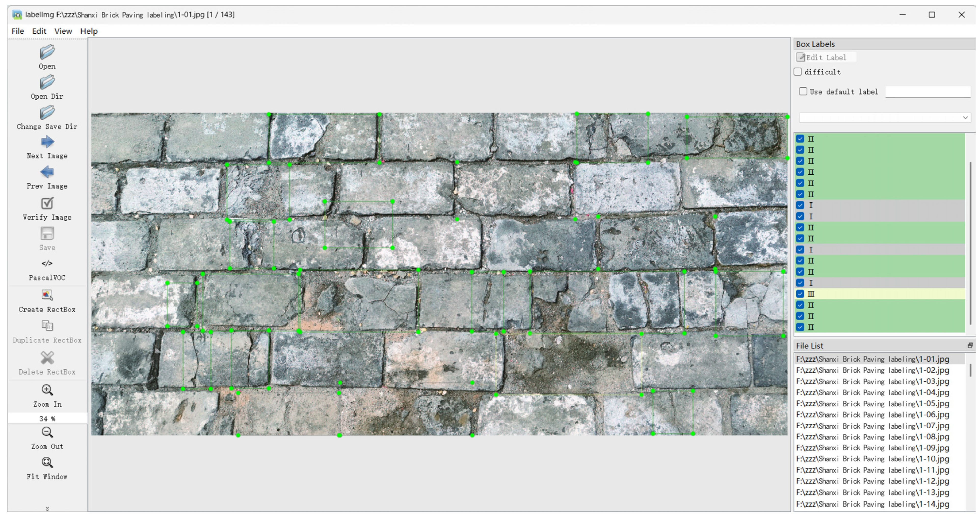Undock the File List panel
980x517 pixels.
970,346
